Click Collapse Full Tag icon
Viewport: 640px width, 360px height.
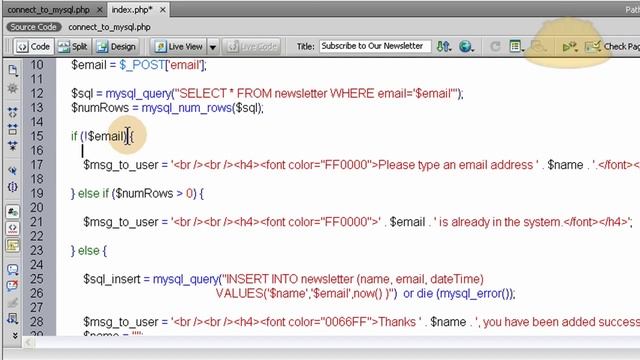point(13,112)
